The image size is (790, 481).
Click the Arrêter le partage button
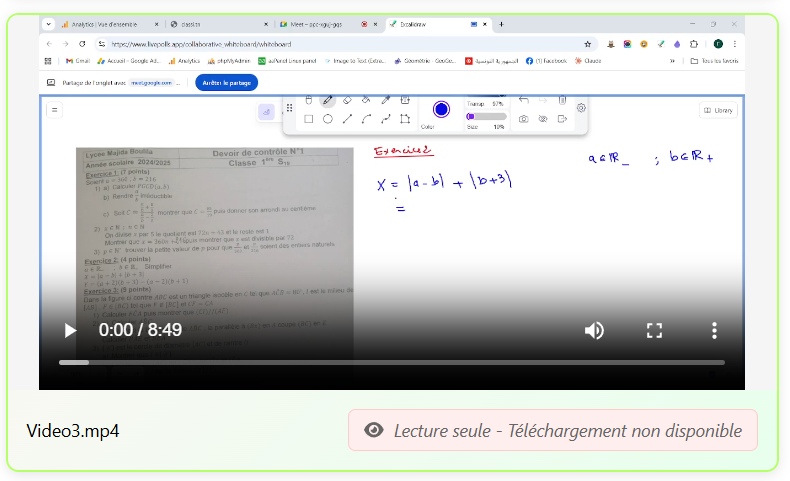click(x=226, y=83)
